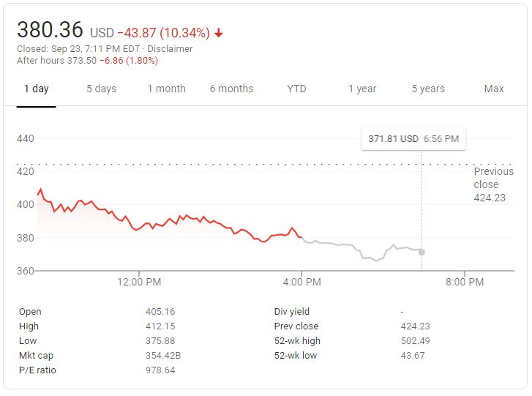Click the gray marker dot on chart line
Image resolution: width=532 pixels, height=396 pixels.
pos(422,252)
